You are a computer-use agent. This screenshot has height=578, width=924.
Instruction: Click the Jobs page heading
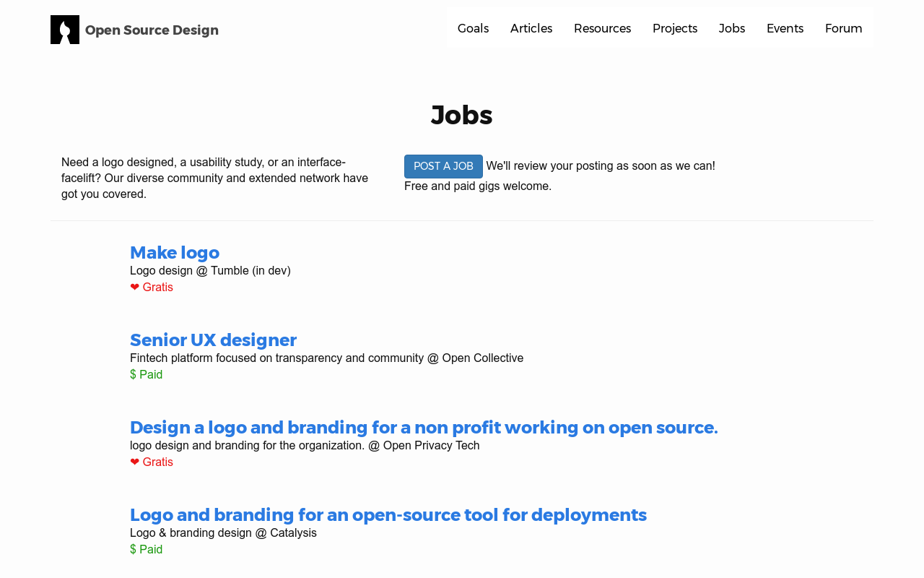pyautogui.click(x=462, y=116)
